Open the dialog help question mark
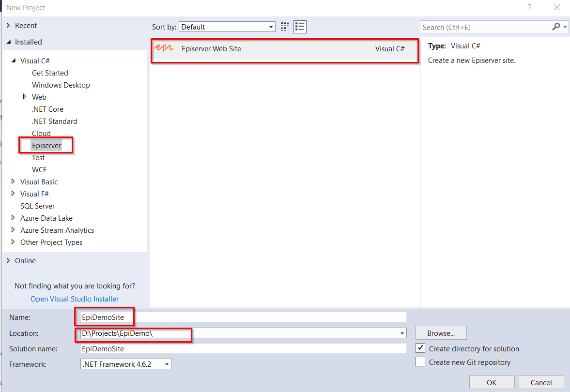 [x=529, y=7]
